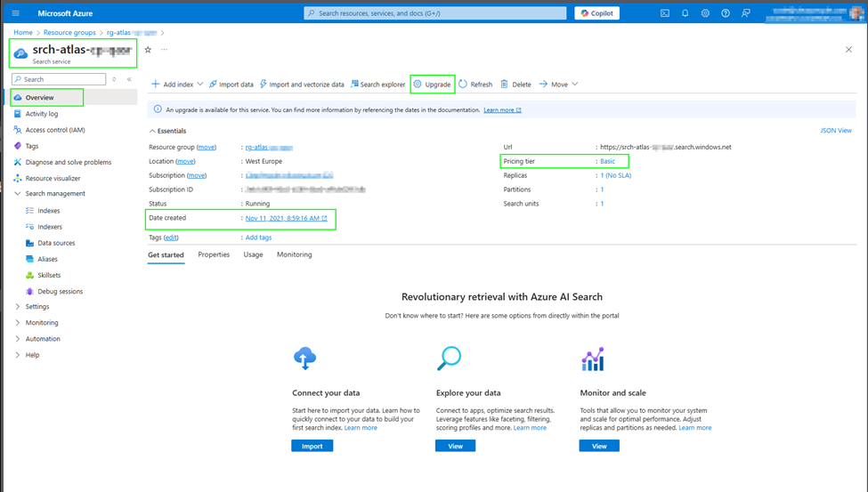Click Learn more in the upgrade banner
The height and width of the screenshot is (492, 868).
pyautogui.click(x=502, y=110)
